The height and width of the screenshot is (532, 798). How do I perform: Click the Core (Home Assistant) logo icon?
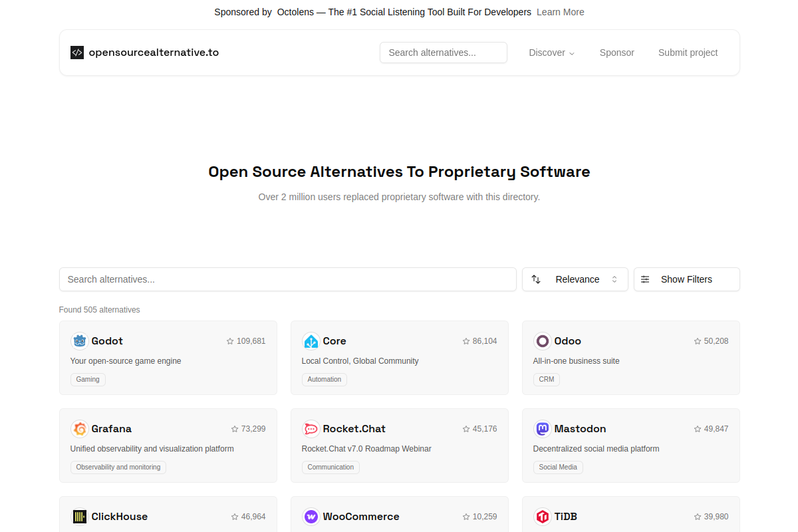(x=311, y=341)
